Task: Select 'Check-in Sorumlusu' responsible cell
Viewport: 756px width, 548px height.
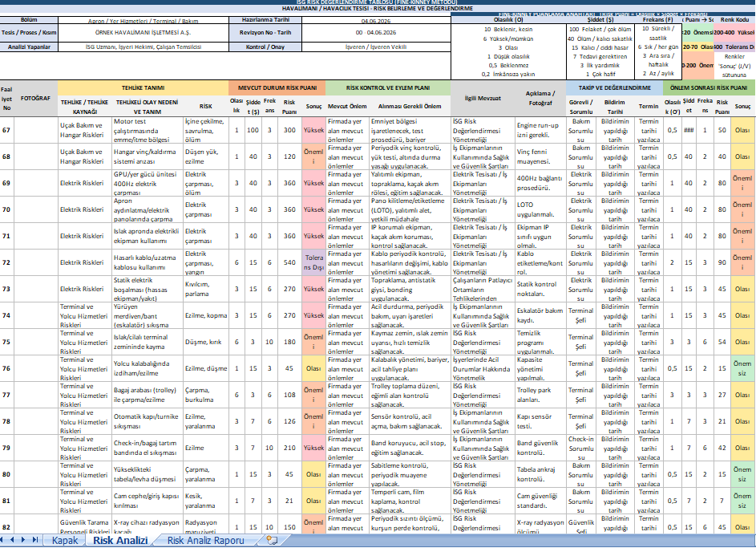Action: [x=581, y=448]
